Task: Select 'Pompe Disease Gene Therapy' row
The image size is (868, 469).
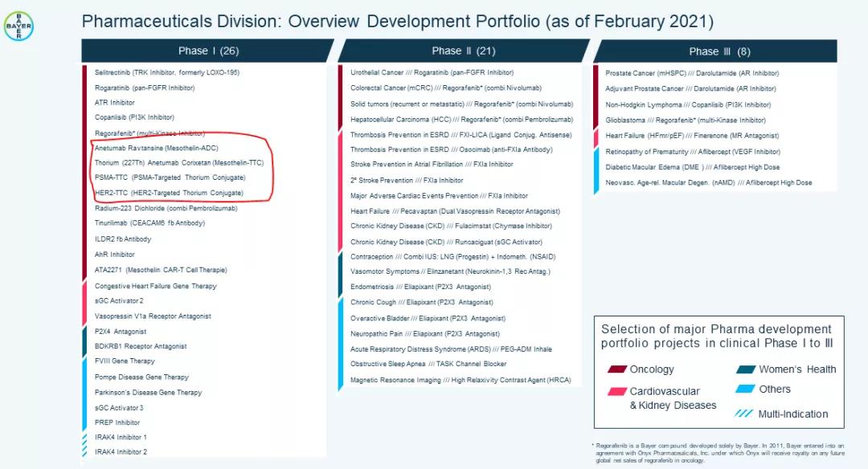Action: pyautogui.click(x=141, y=377)
